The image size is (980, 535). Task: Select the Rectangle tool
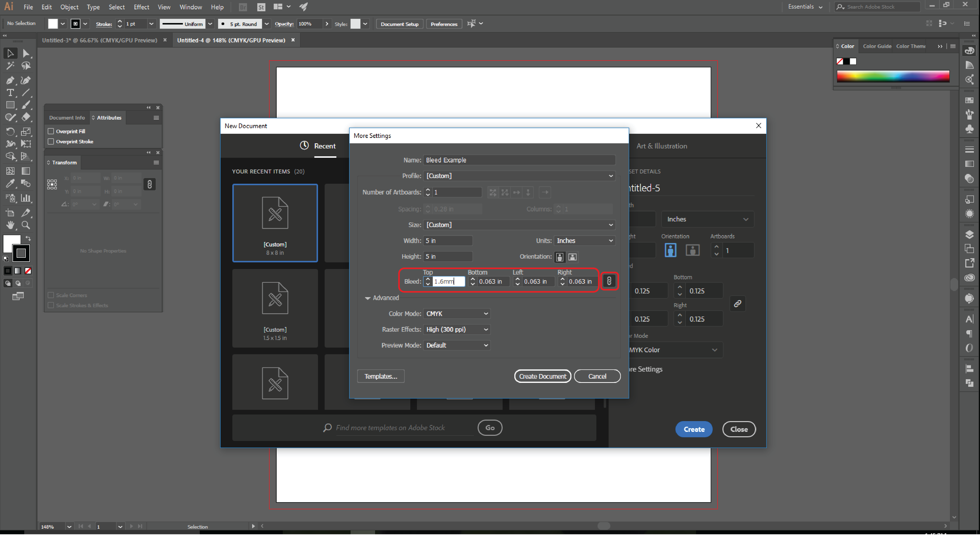click(x=10, y=105)
